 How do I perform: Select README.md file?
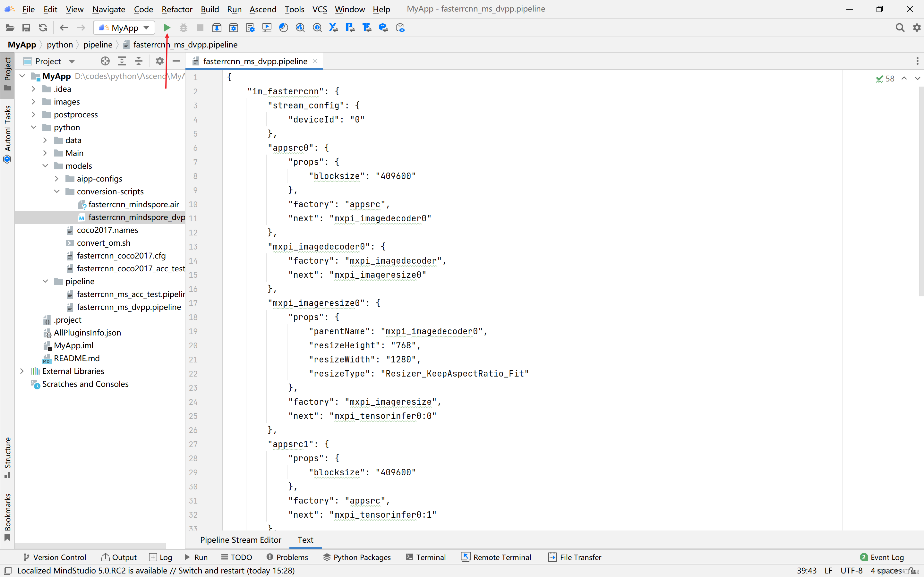tap(76, 358)
